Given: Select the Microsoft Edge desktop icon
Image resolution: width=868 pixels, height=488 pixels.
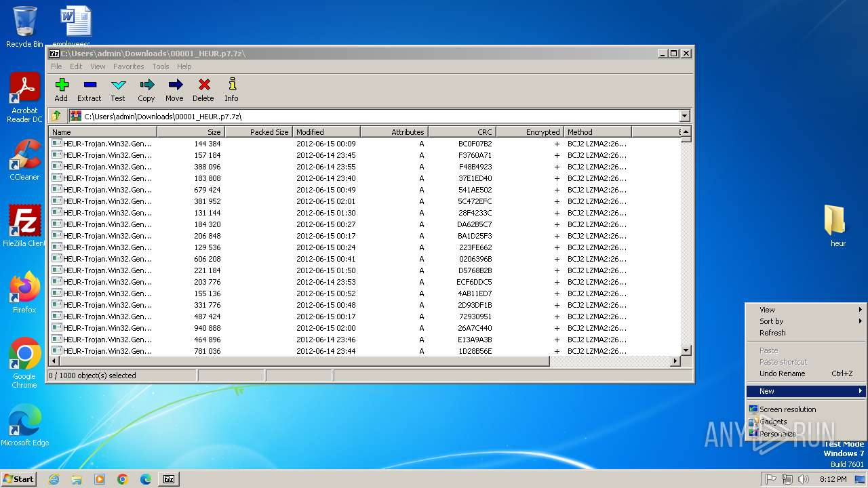Looking at the screenshot, I should (24, 426).
